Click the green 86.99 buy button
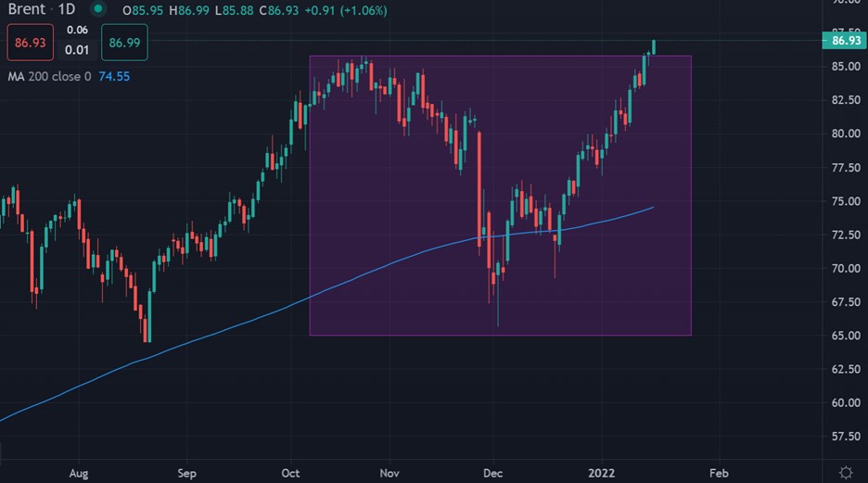Viewport: 868px width, 483px height. [124, 43]
